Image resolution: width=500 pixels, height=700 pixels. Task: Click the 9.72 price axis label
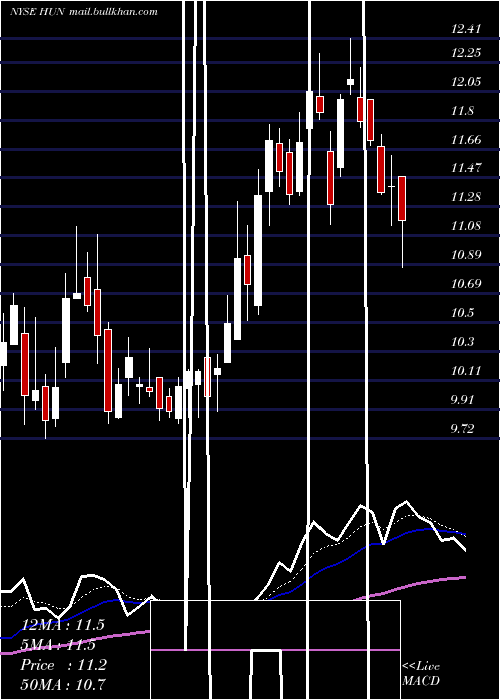pos(462,429)
